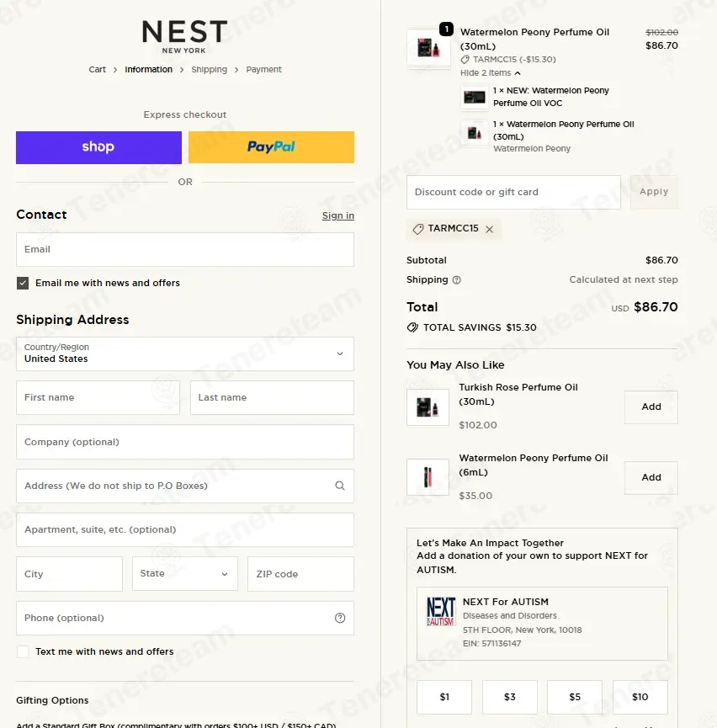Click the address search magnifier icon
The height and width of the screenshot is (728, 717).
click(340, 486)
